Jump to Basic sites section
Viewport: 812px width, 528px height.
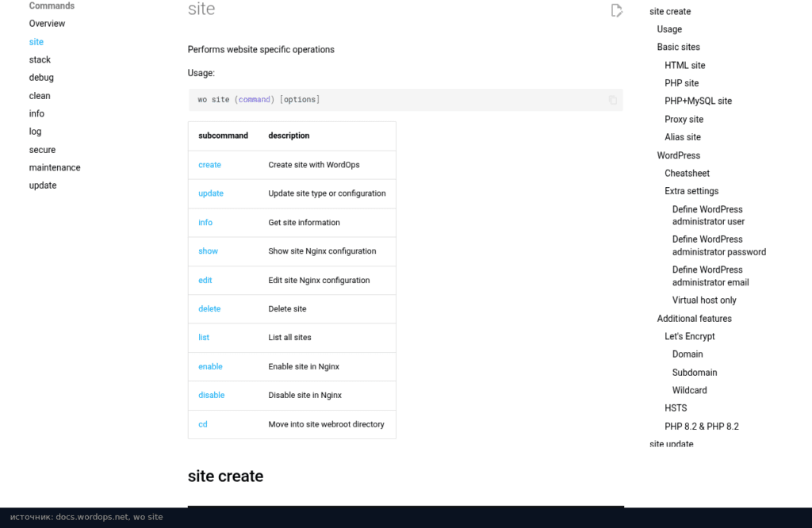tap(679, 47)
